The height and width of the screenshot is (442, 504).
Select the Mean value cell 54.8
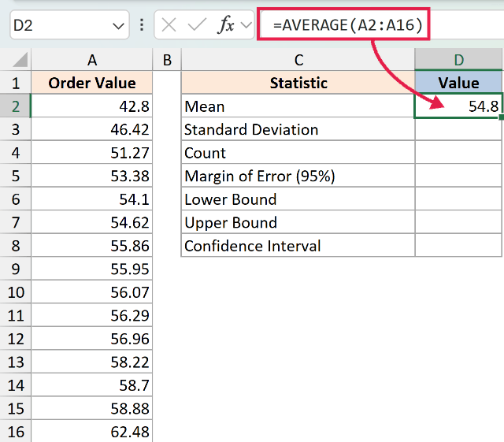tap(458, 106)
